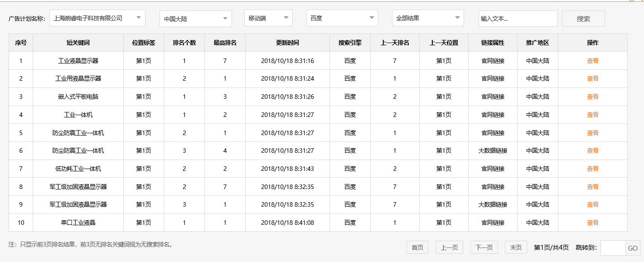Click the 上一页 previous page button
This screenshot has width=644, height=262.
[x=449, y=247]
